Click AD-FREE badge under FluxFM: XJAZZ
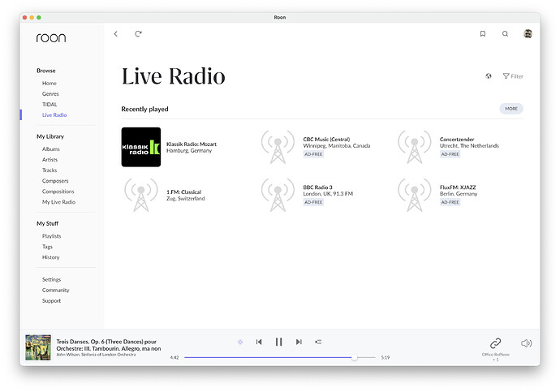The image size is (560, 392). [450, 202]
